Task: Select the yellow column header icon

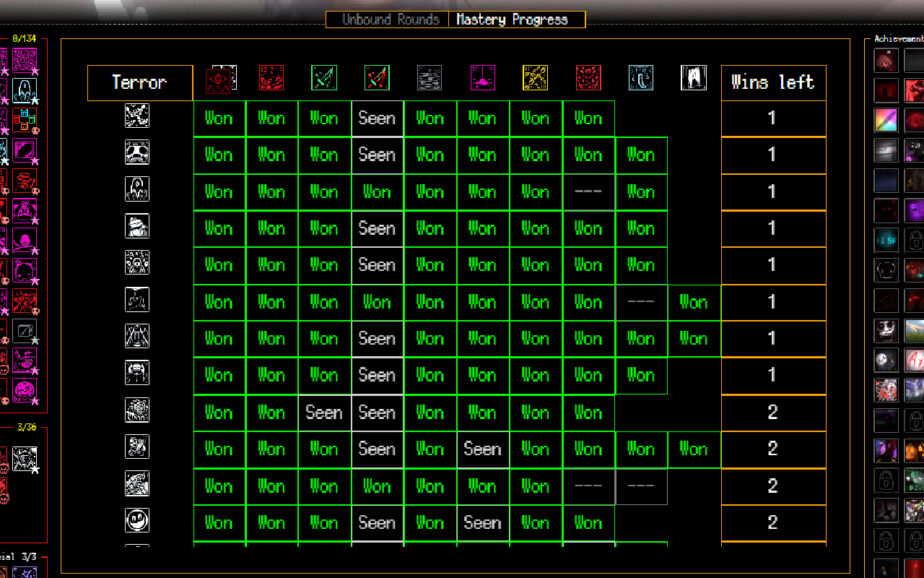Action: tap(535, 77)
